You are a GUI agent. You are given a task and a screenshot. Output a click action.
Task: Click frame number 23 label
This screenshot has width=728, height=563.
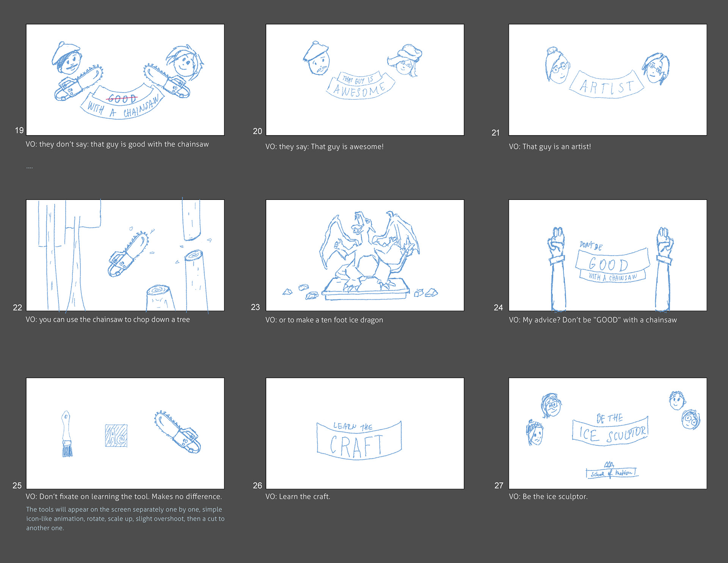256,307
